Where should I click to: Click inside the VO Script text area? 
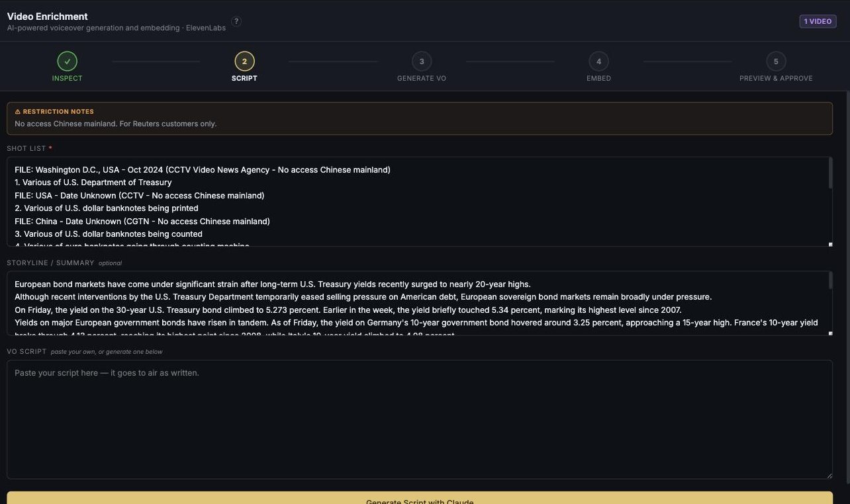[420, 419]
